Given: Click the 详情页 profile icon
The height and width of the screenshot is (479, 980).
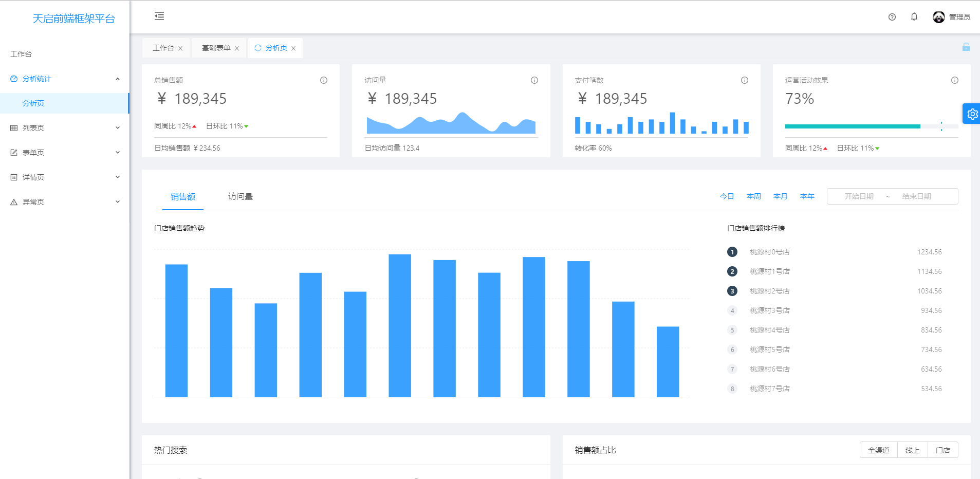Looking at the screenshot, I should coord(14,177).
